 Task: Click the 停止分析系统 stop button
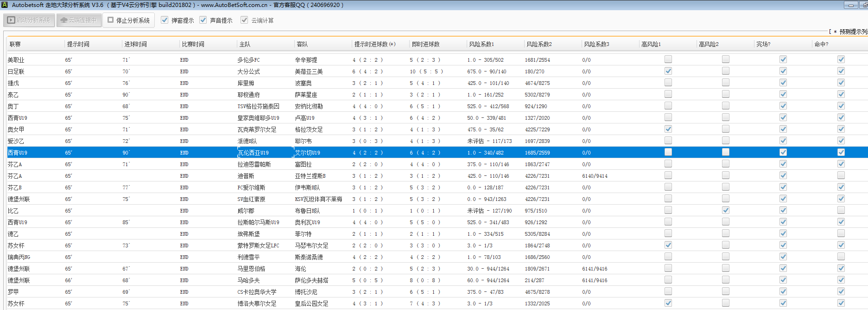pyautogui.click(x=128, y=20)
